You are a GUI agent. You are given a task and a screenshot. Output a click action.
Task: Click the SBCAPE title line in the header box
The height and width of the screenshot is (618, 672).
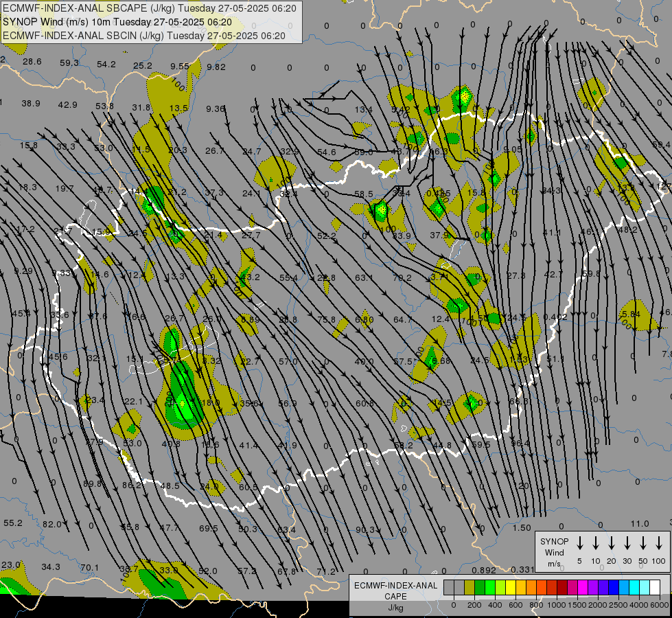[150, 8]
